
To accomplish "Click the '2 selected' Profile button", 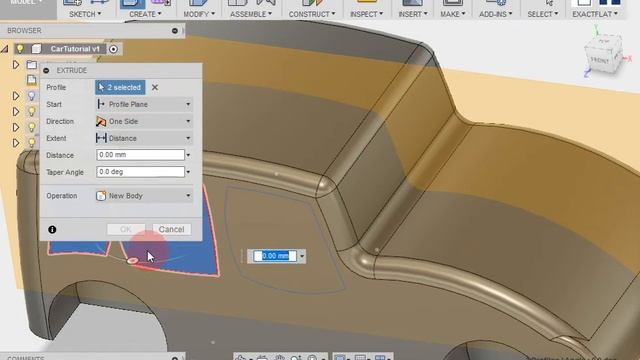I will (x=120, y=87).
